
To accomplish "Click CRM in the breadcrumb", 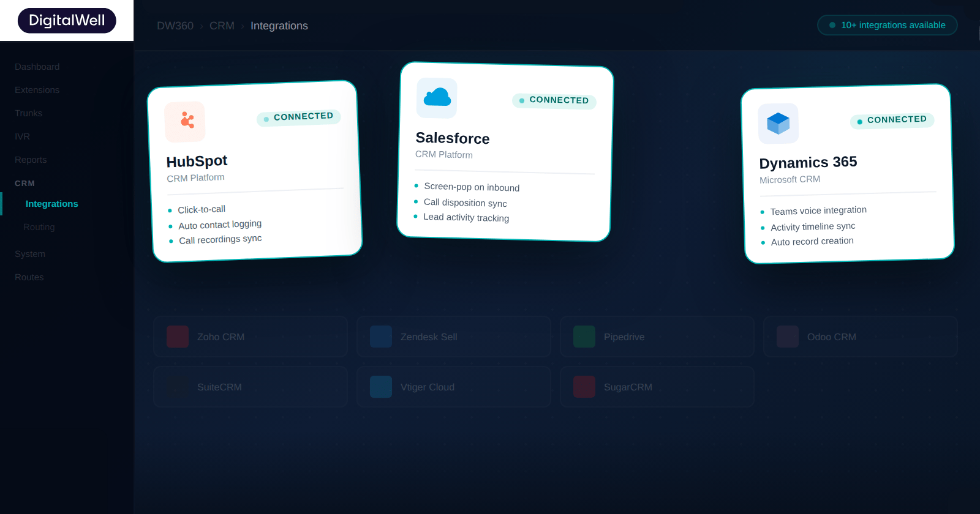I will point(222,26).
